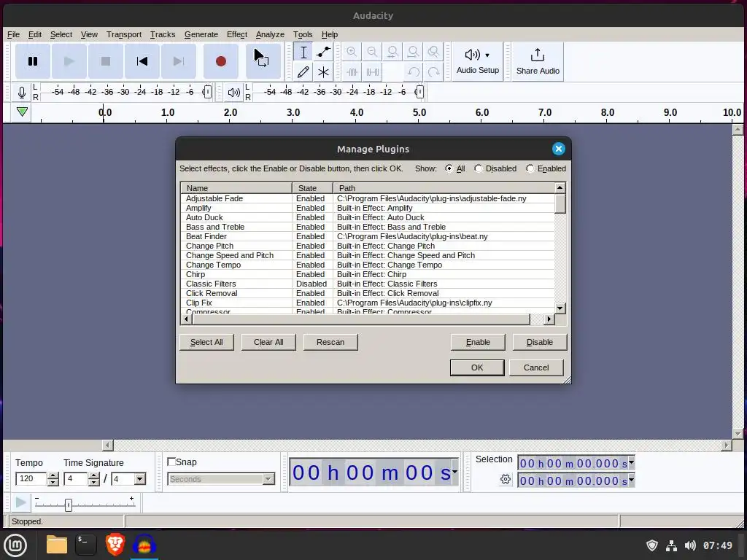This screenshot has width=747, height=560.
Task: Select the I-beam Selection tool
Action: pos(303,52)
